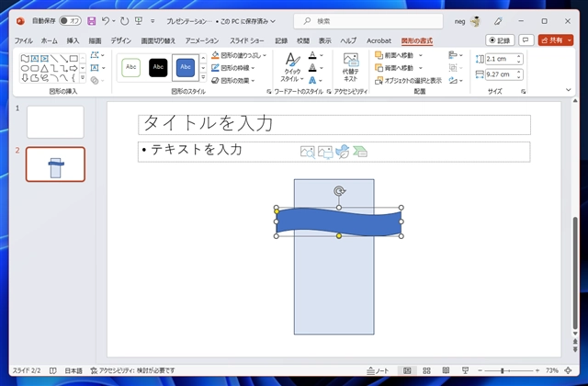The width and height of the screenshot is (588, 386).
Task: Select the down arrow shape
Action: (x=25, y=78)
